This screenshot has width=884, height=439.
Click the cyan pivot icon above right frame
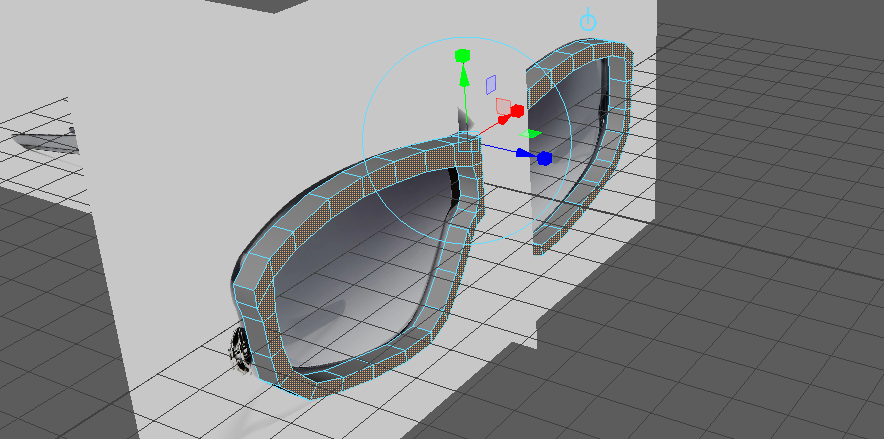click(588, 21)
